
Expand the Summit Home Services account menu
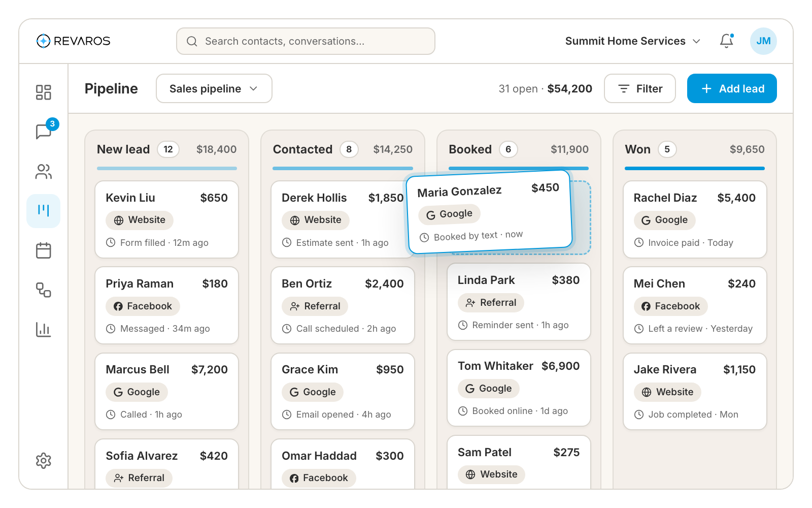point(633,41)
